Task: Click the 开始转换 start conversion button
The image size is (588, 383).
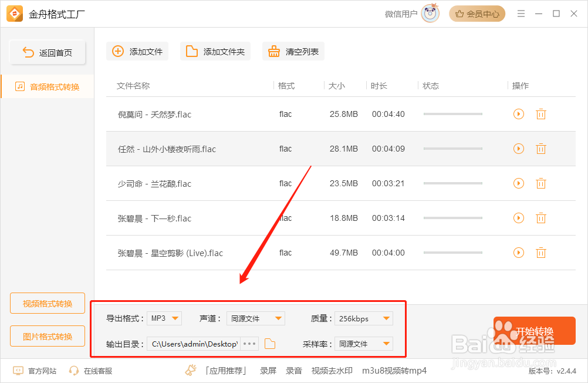Action: pos(535,331)
